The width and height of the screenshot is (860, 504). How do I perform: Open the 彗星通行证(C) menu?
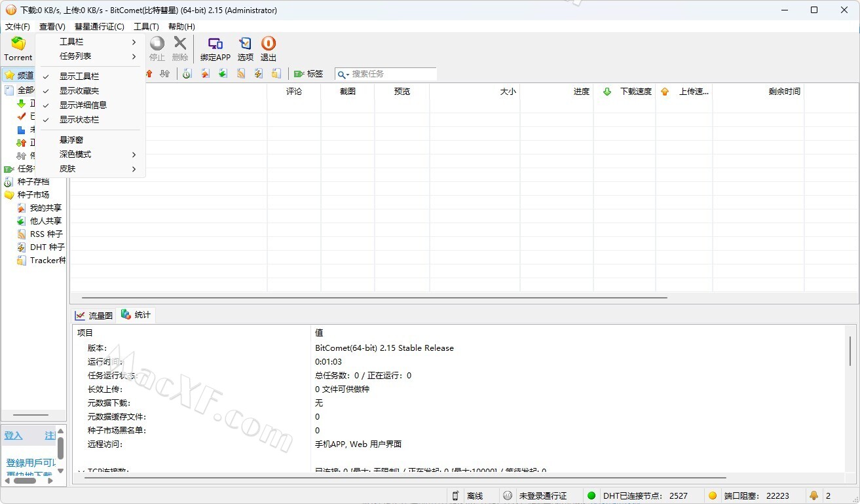pos(100,27)
